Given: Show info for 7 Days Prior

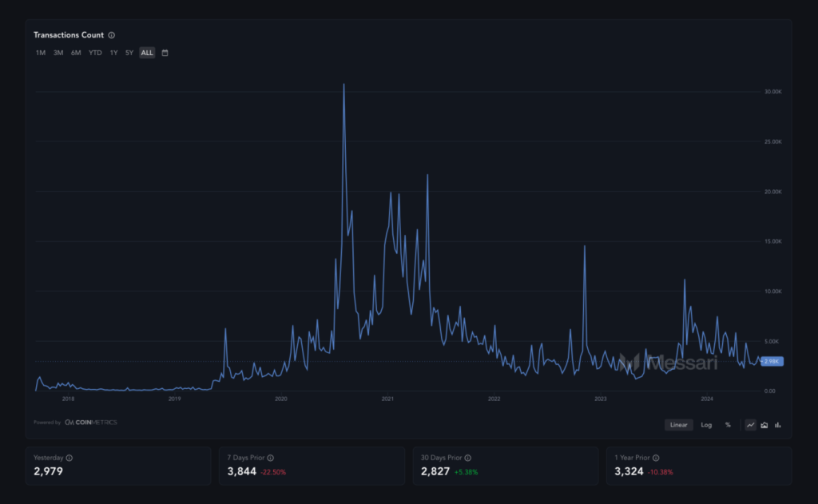Looking at the screenshot, I should click(270, 458).
